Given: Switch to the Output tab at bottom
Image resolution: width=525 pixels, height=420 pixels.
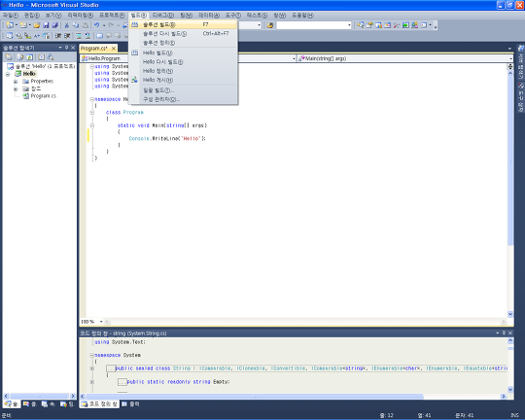Looking at the screenshot, I should tap(131, 403).
